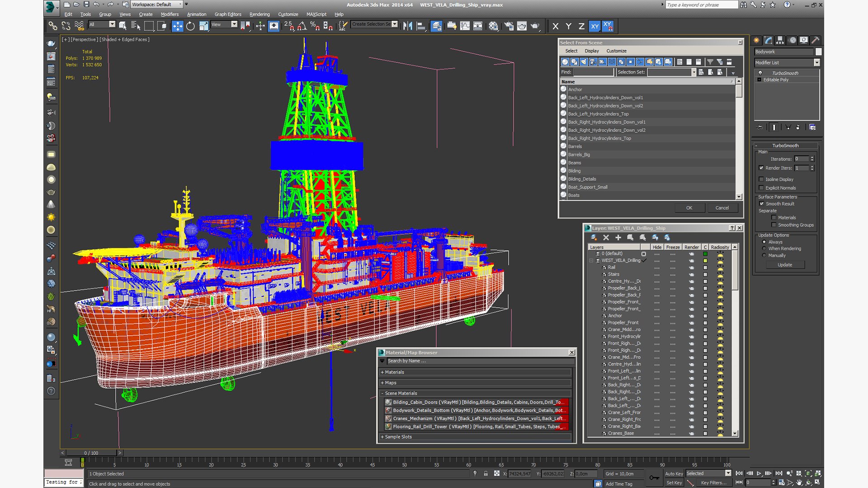Click the WEST_VELA_Drilling layer color swatch

pyautogui.click(x=705, y=261)
